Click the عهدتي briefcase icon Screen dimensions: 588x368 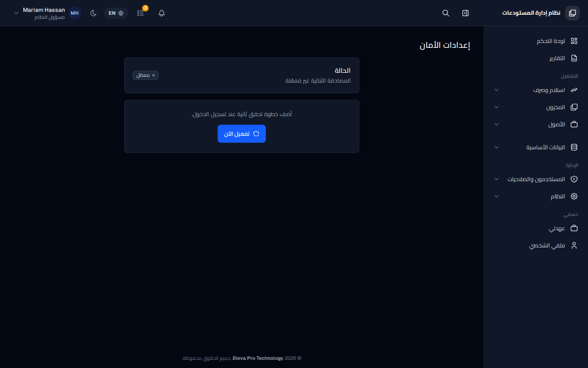click(574, 228)
